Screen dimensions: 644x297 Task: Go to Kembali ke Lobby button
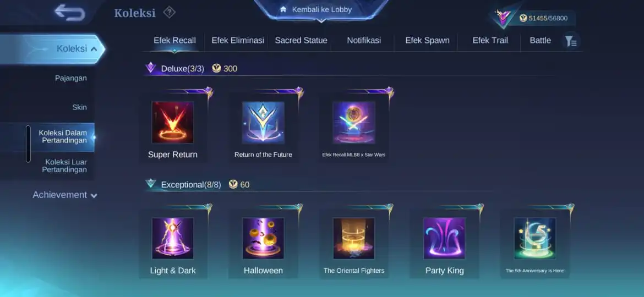(x=321, y=9)
